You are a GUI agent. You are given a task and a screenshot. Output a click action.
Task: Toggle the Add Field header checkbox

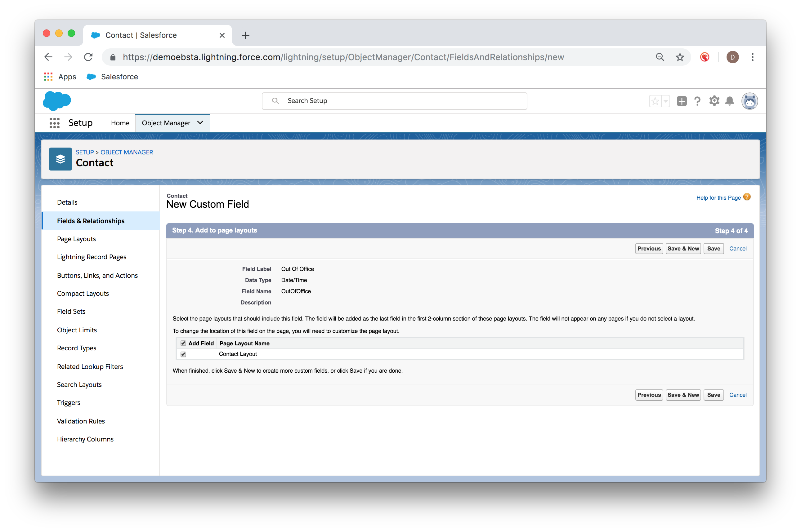pos(183,343)
